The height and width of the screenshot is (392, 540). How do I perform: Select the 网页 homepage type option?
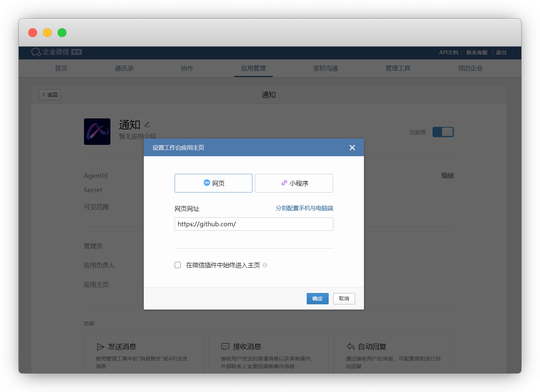tap(214, 183)
